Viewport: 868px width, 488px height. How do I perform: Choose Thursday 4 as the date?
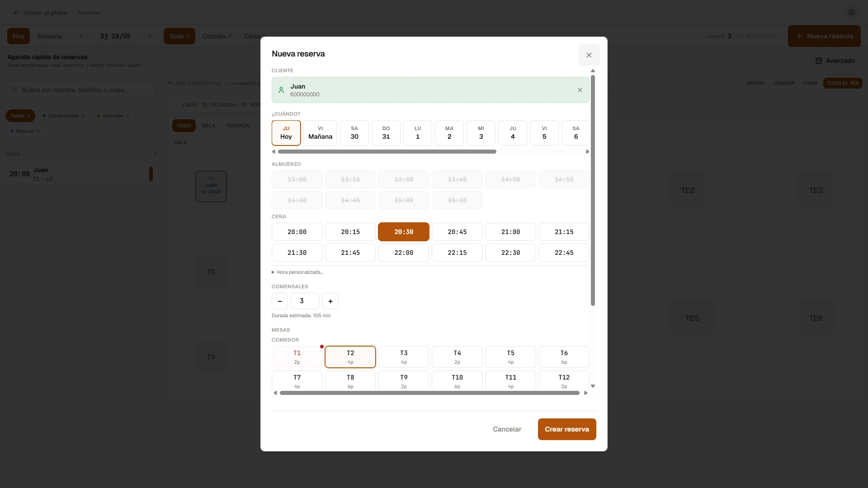click(x=513, y=133)
